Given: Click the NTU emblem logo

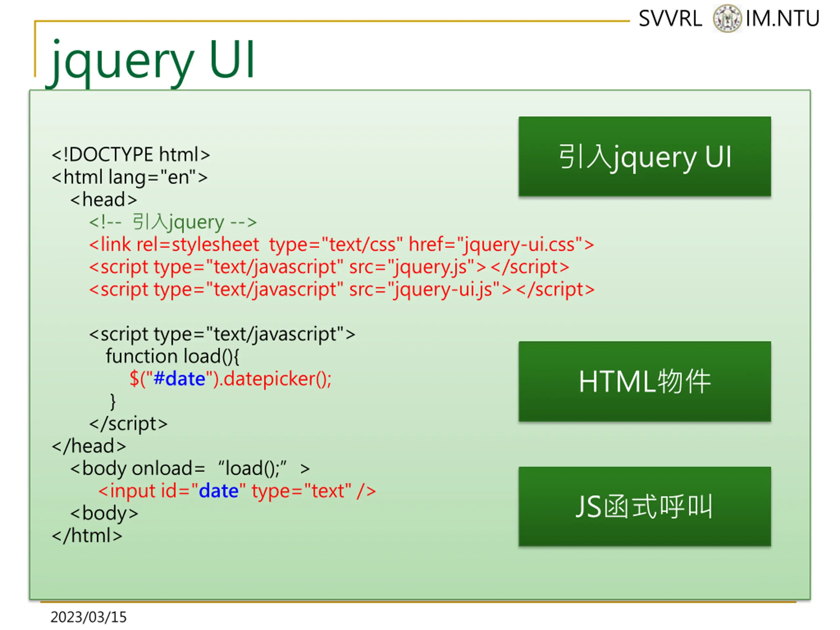Looking at the screenshot, I should 727,18.
